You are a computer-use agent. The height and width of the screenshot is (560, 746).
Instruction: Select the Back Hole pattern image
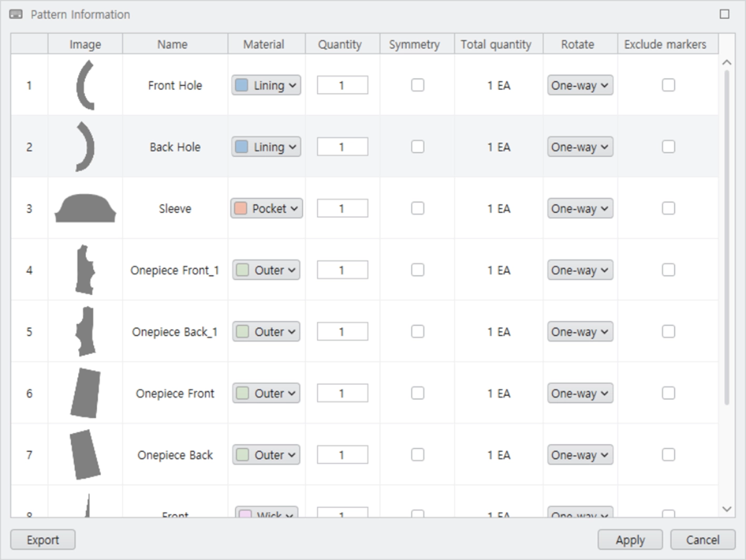(x=85, y=147)
